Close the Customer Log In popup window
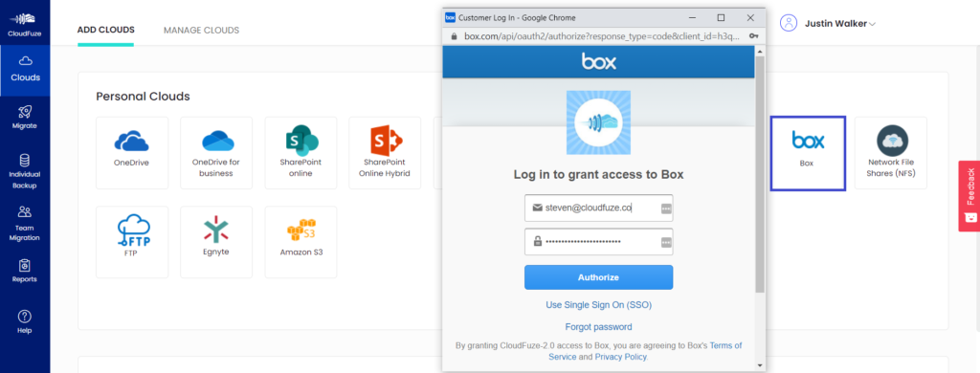The width and height of the screenshot is (980, 373). [x=750, y=17]
